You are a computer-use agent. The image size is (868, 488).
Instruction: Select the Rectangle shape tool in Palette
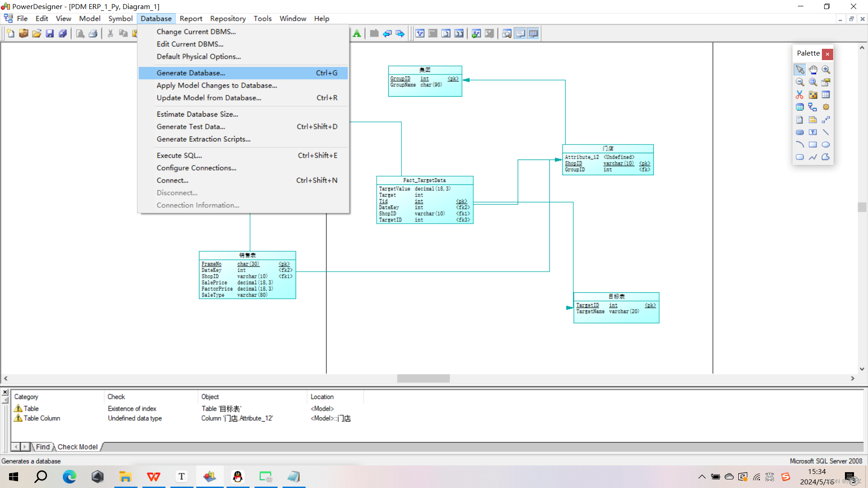coord(813,145)
